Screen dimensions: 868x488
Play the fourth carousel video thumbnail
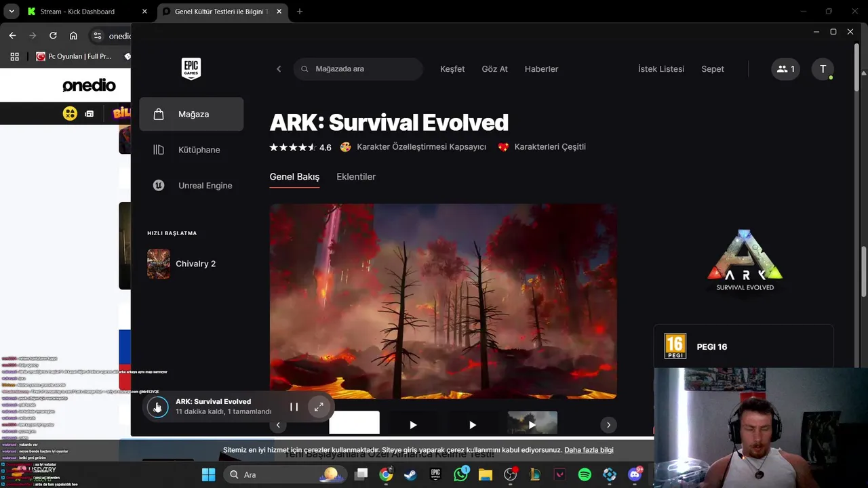tap(532, 424)
